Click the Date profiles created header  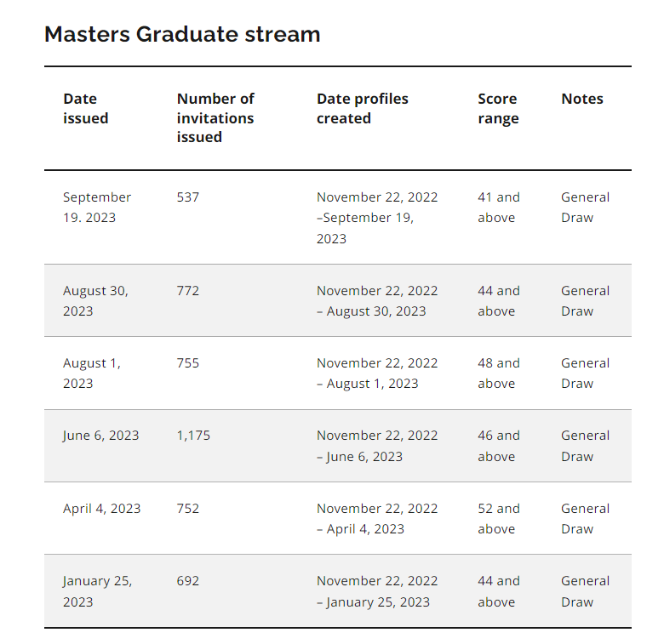coord(362,108)
